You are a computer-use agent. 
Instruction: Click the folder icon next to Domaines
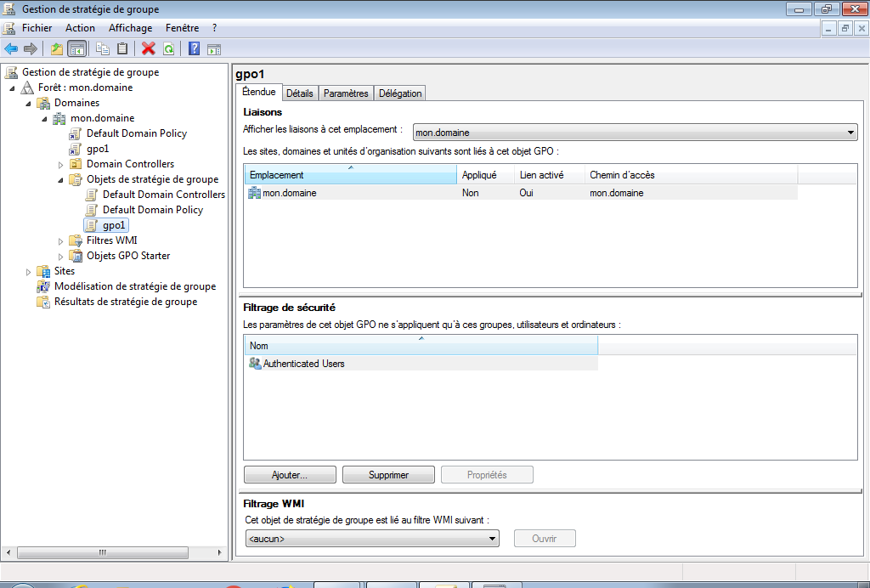coord(43,103)
